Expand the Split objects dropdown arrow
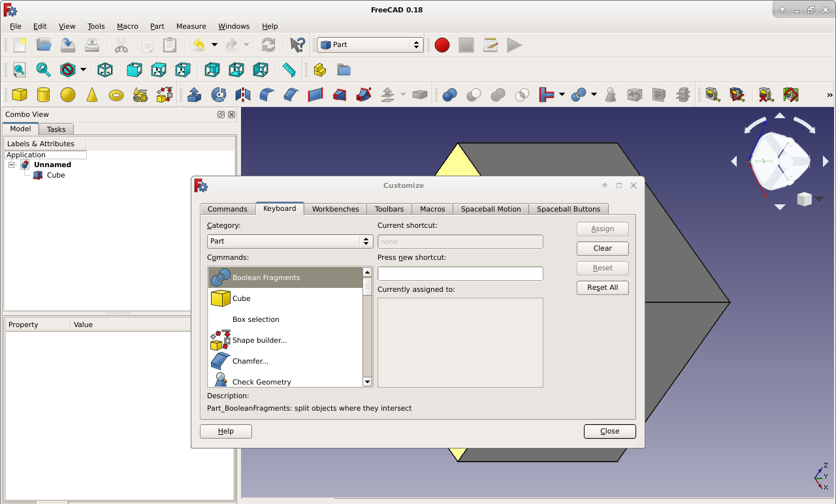Viewport: 836px width, 504px height. coord(594,95)
